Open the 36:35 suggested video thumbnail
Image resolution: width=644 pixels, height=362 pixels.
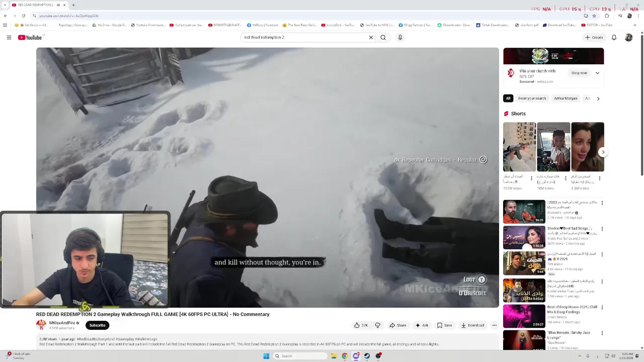pyautogui.click(x=524, y=212)
